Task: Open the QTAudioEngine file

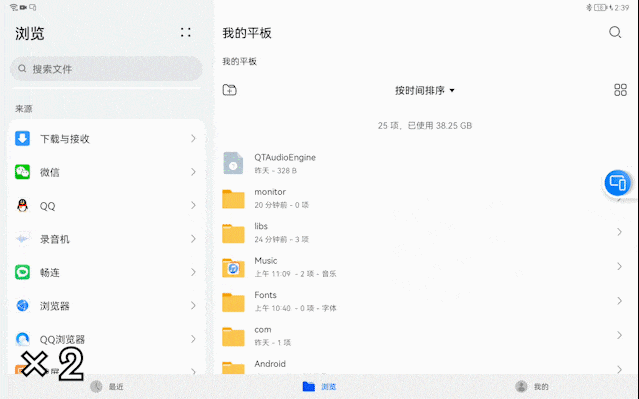Action: (424, 163)
